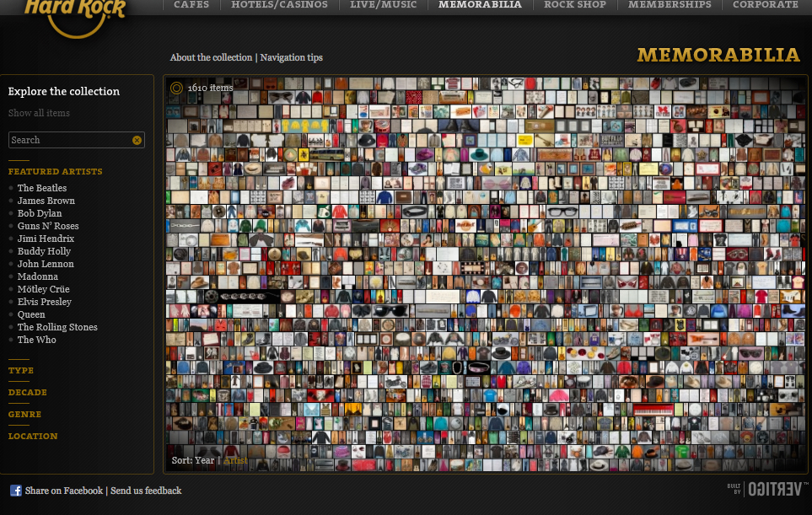Sort the collection by Year

[205, 460]
